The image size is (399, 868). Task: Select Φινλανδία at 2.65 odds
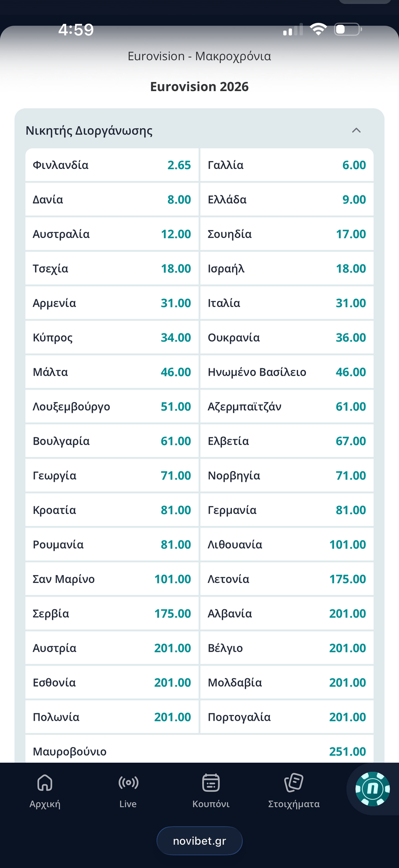click(x=112, y=165)
